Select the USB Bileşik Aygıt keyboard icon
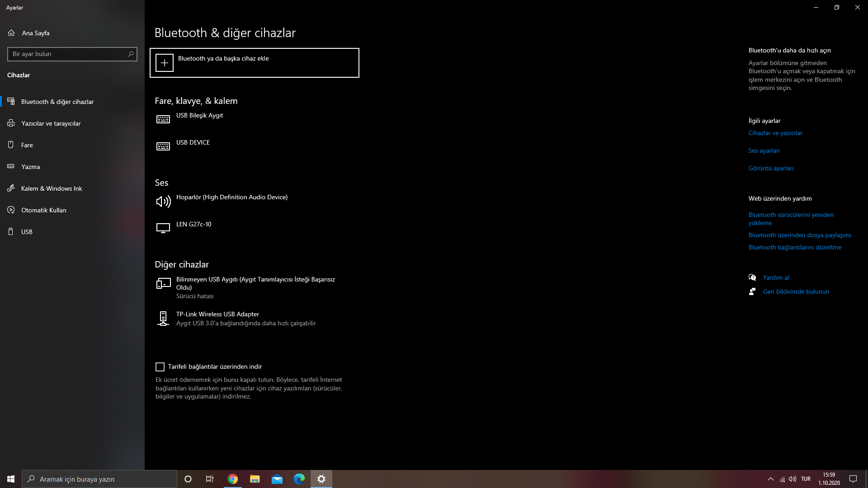The image size is (868, 488). pyautogui.click(x=163, y=119)
